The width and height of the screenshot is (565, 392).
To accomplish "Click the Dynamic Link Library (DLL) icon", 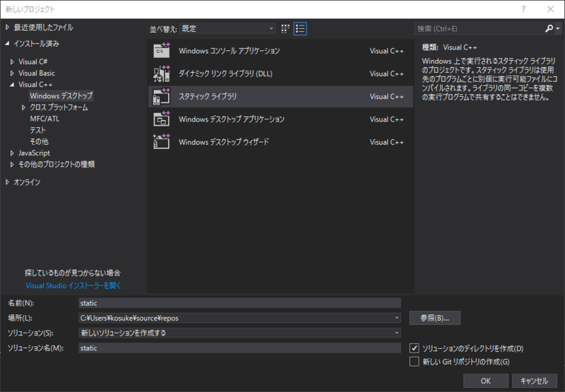I will tap(162, 73).
